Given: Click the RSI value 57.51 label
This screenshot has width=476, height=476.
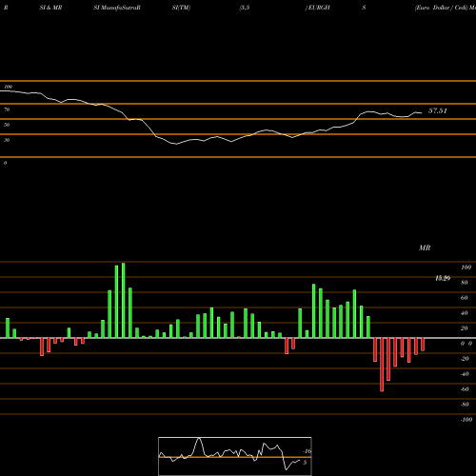Looking at the screenshot, I should click(x=438, y=110).
